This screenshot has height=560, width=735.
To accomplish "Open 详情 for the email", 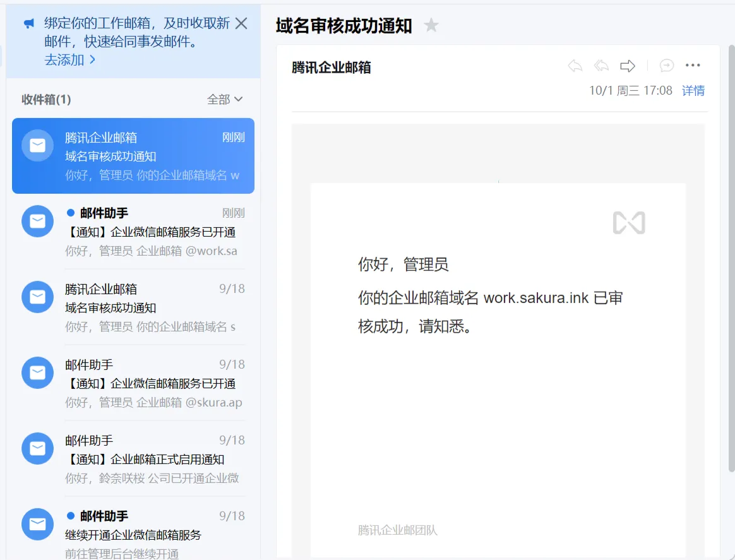I will tap(693, 90).
